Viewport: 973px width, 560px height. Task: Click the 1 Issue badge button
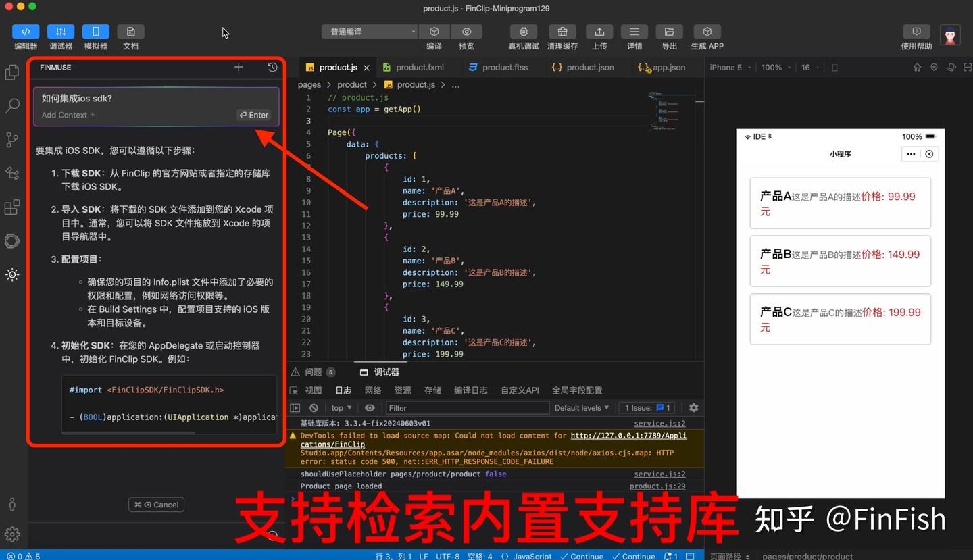click(647, 408)
